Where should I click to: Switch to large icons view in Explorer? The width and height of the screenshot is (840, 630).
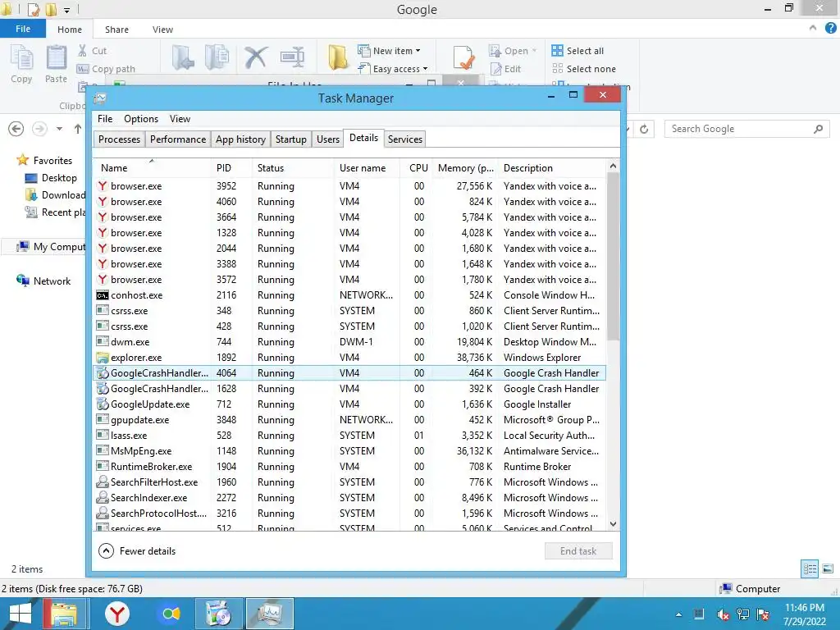828,569
